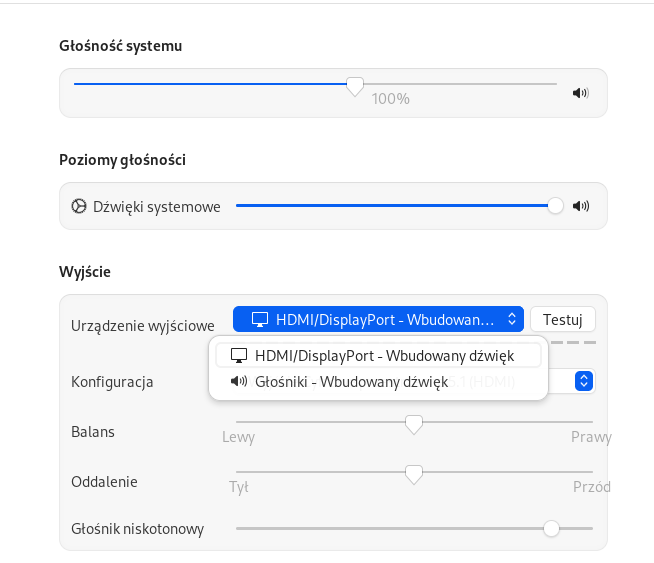
Task: Click monitor icon beside HDMI/DisplayPort menu entry
Action: coord(239,356)
